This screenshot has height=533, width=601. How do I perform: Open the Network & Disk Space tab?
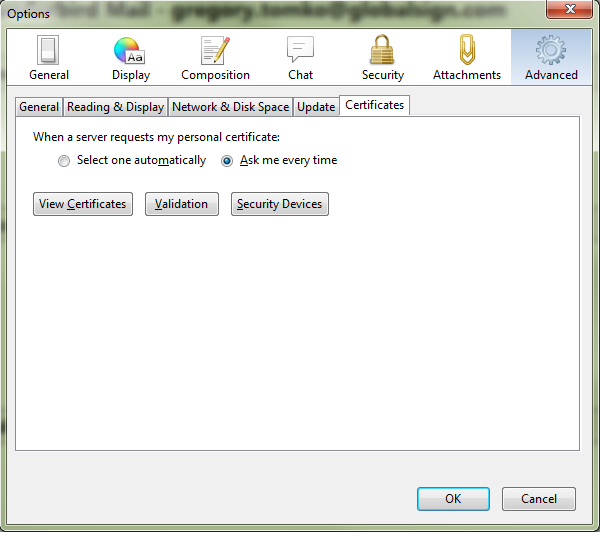230,107
